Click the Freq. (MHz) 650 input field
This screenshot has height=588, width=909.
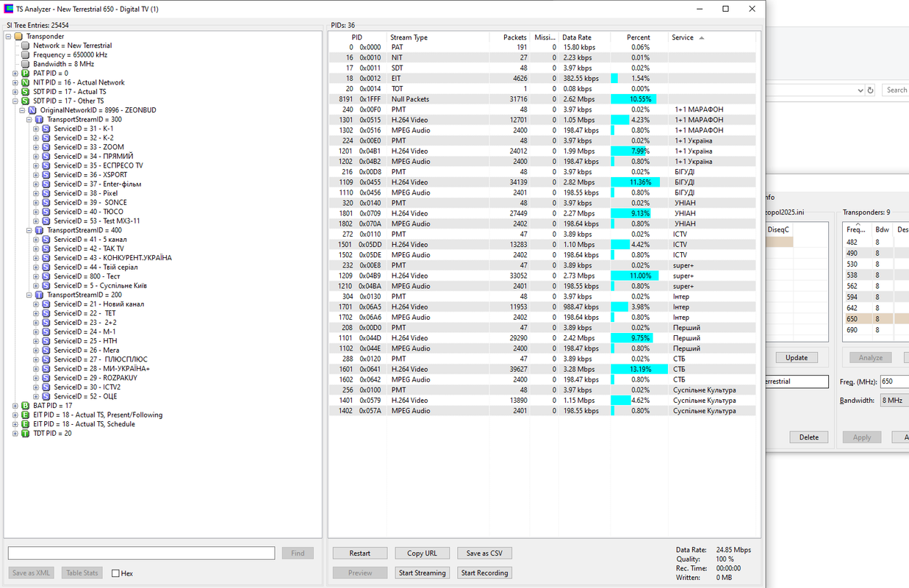click(x=894, y=381)
